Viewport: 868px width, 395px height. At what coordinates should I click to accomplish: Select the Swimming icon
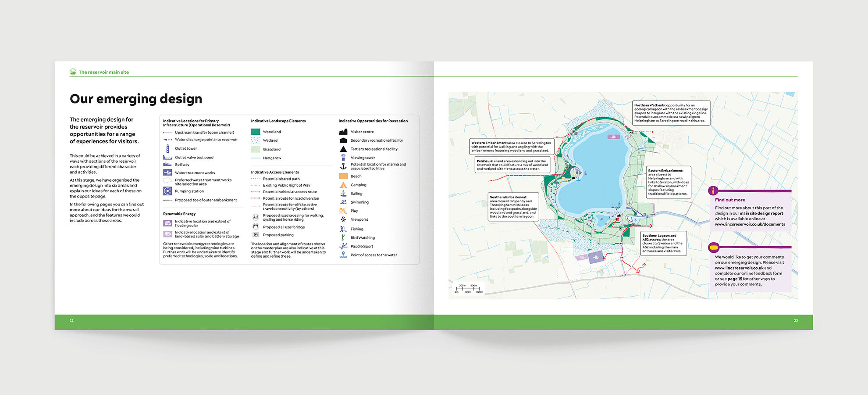[343, 202]
